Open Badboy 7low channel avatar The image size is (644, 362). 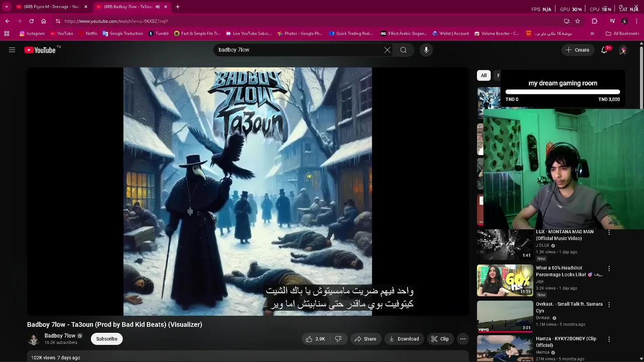(x=34, y=339)
